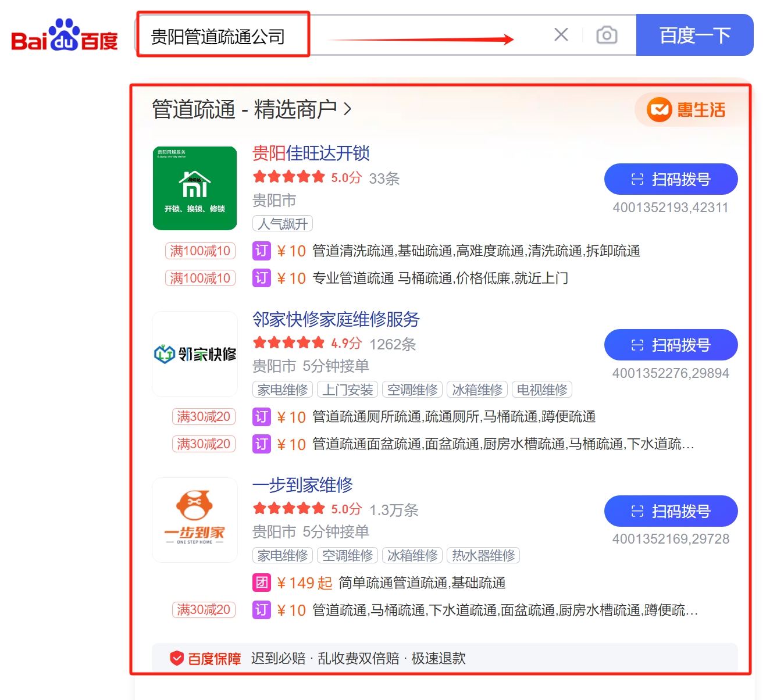Open 邻家快修家庭维修服务 title link
The width and height of the screenshot is (784, 700).
(336, 319)
